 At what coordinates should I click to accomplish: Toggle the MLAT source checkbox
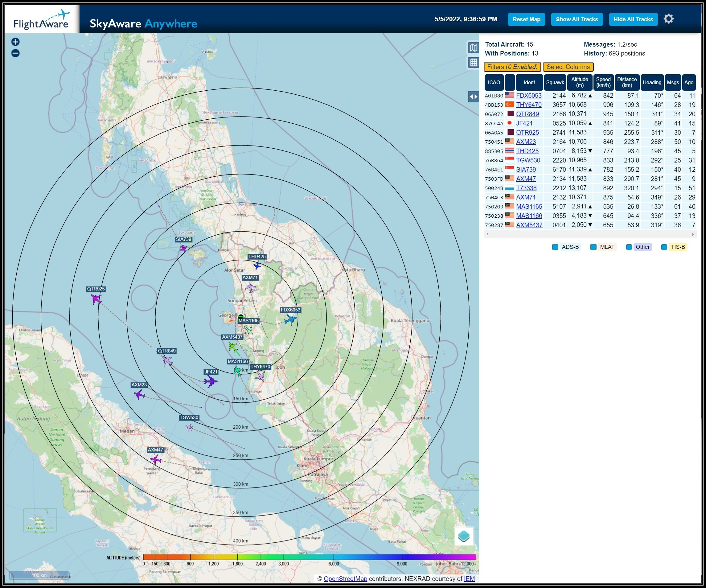(593, 247)
